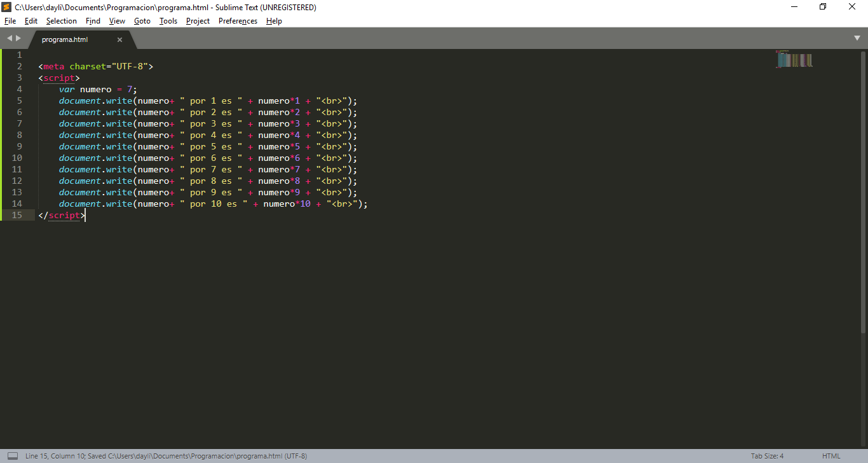Click numero*8 expression on line 12
868x463 pixels.
tap(279, 181)
